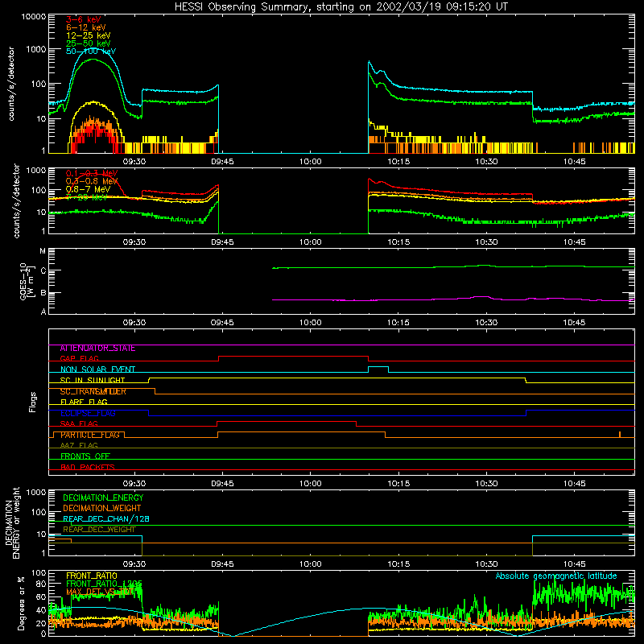Select the 12-25 keV legend label
The height and width of the screenshot is (644, 644).
tap(88, 35)
